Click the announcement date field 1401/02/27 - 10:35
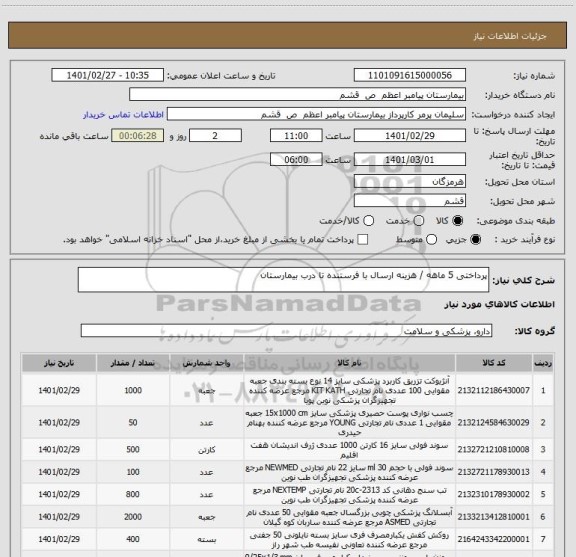576x557 pixels. (107, 75)
